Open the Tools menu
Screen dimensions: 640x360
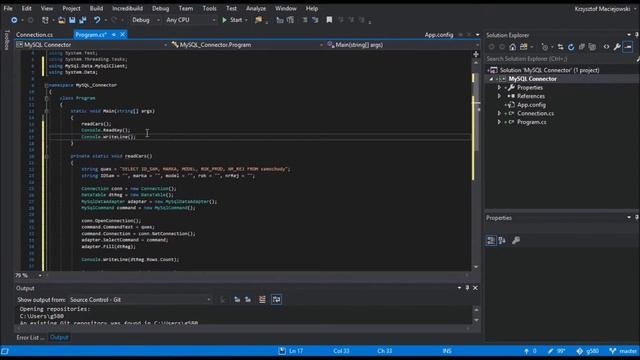click(209, 8)
